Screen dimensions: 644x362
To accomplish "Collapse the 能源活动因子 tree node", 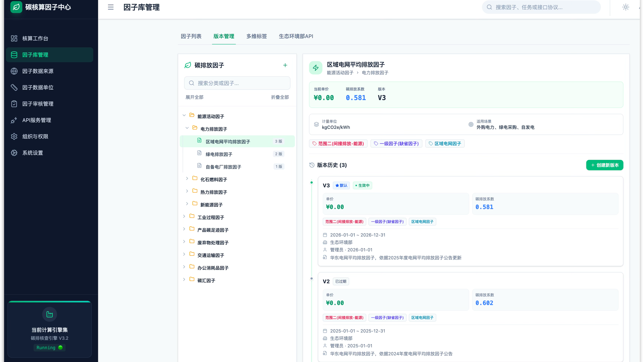I will click(184, 115).
